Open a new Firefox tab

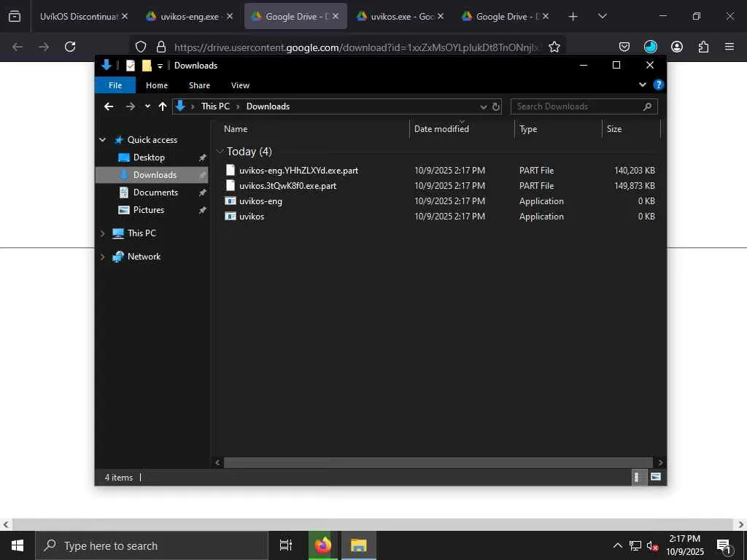point(573,17)
